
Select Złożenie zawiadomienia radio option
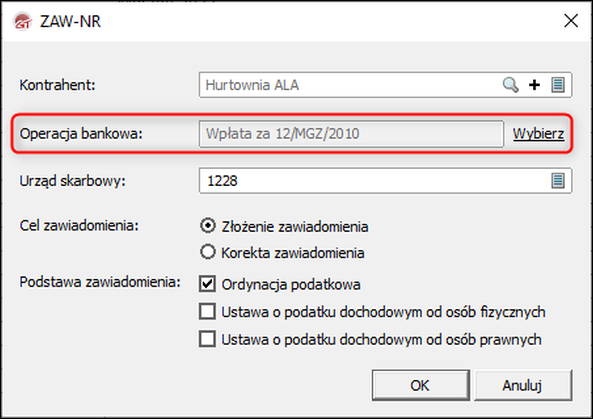[208, 226]
